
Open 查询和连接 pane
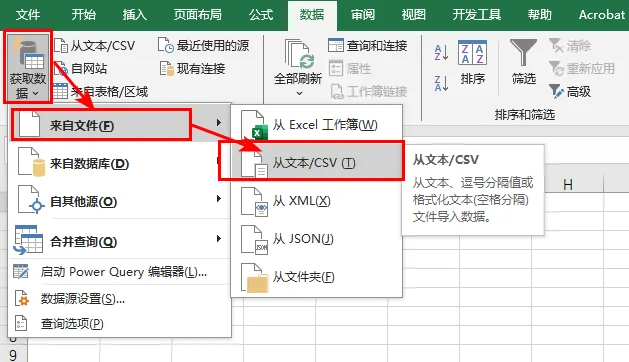tap(367, 45)
